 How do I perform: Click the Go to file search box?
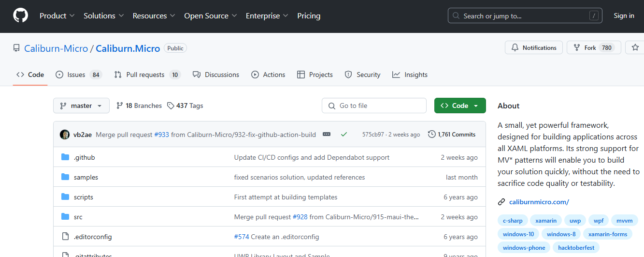(374, 106)
